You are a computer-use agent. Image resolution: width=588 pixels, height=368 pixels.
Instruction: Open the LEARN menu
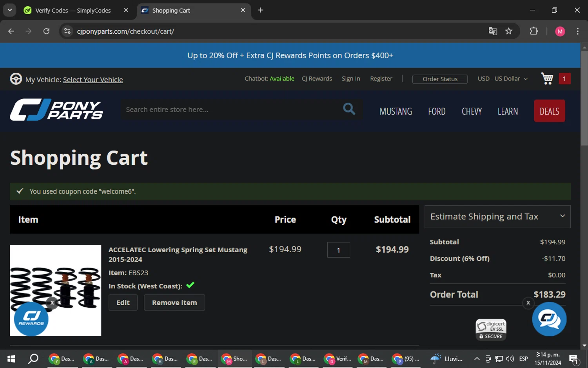pos(508,111)
